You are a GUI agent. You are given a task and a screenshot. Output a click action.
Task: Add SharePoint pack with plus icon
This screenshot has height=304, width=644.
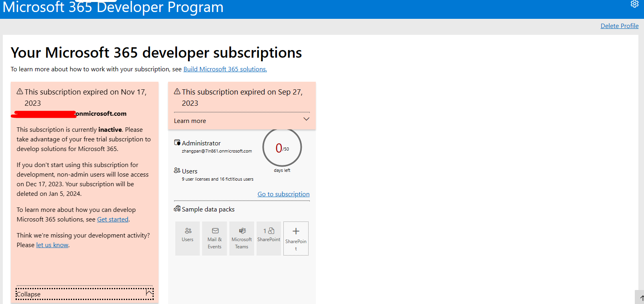296,238
